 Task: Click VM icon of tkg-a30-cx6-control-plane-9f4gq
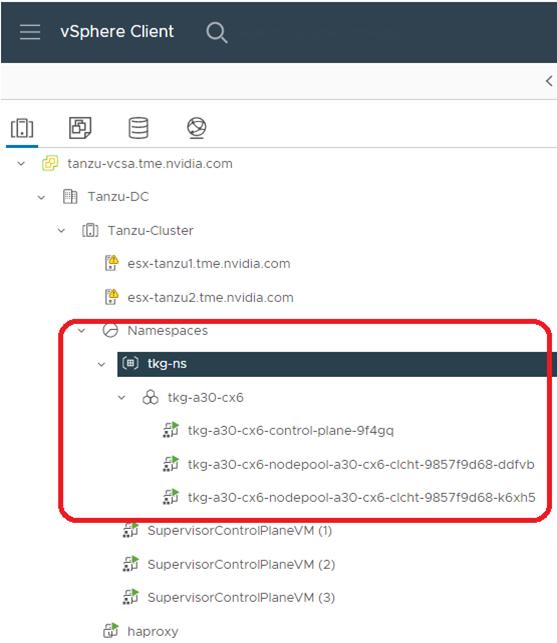171,430
